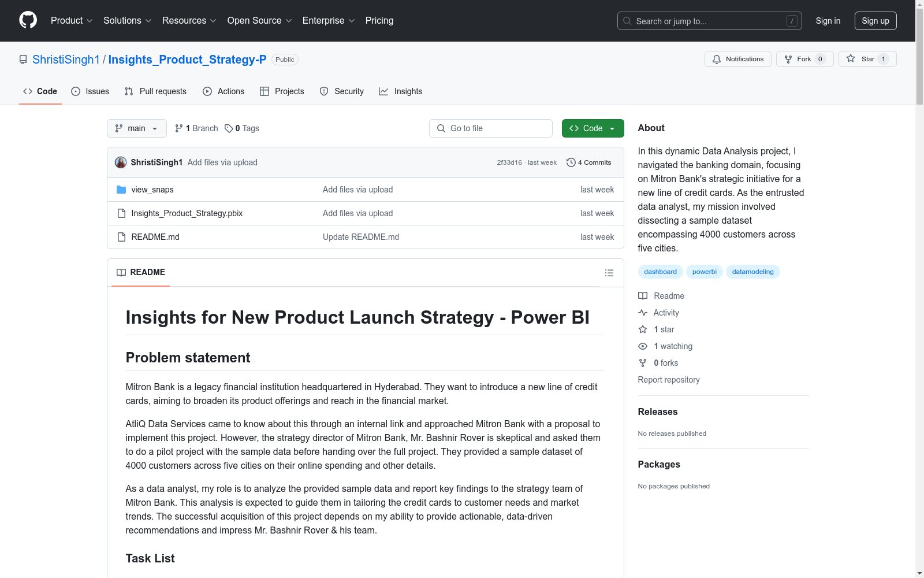Open the latest Add files via upload commit
The height and width of the screenshot is (578, 924).
pyautogui.click(x=222, y=162)
